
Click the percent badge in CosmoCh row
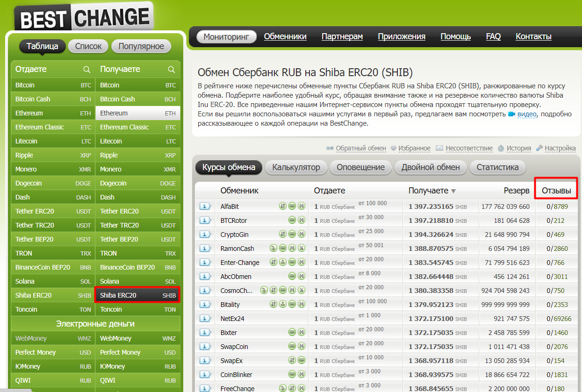click(302, 291)
